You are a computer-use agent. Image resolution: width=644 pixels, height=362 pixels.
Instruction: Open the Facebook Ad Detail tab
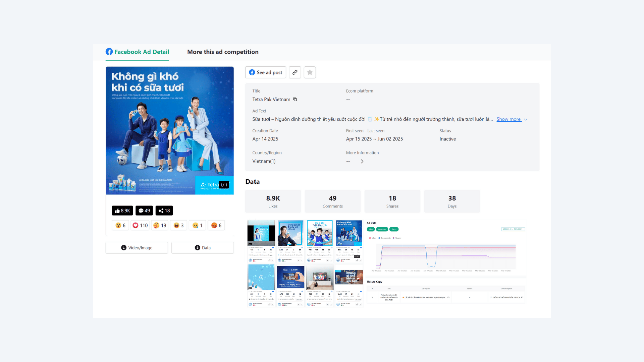point(137,52)
